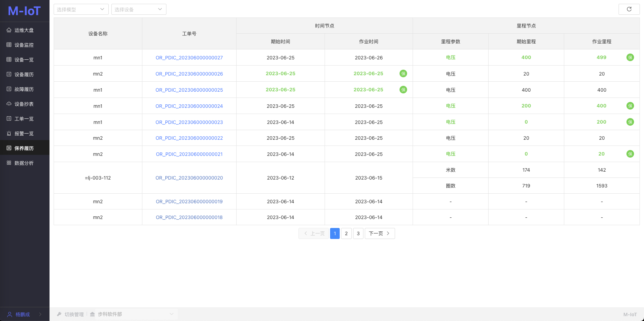The height and width of the screenshot is (321, 644).
Task: Click the 1593 mileage value
Action: point(602,186)
